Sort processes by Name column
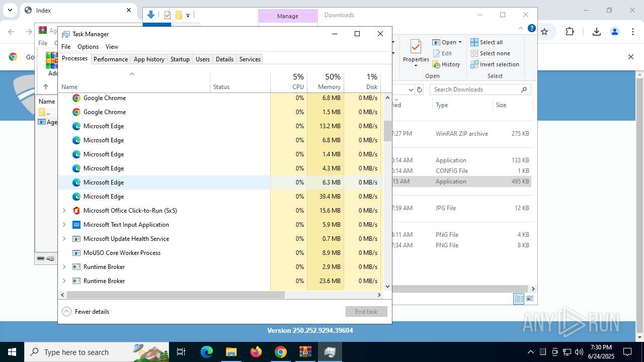 point(134,82)
